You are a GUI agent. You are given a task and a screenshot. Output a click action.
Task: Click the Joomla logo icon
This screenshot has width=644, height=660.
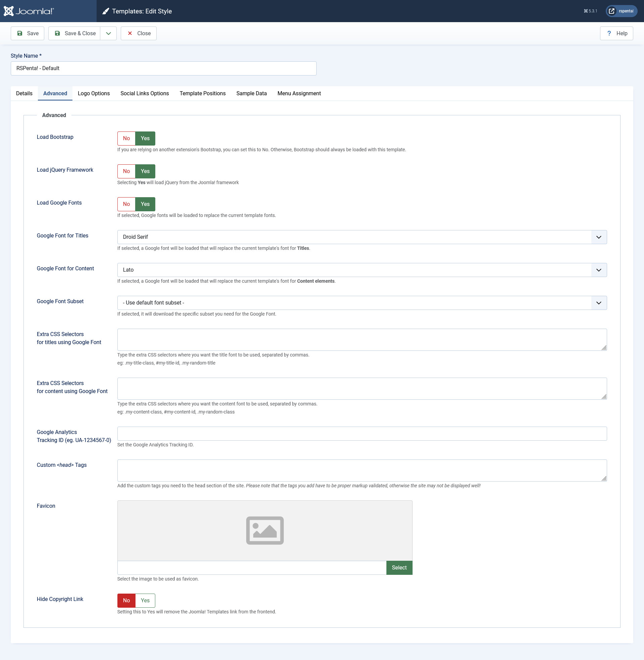pyautogui.click(x=9, y=11)
